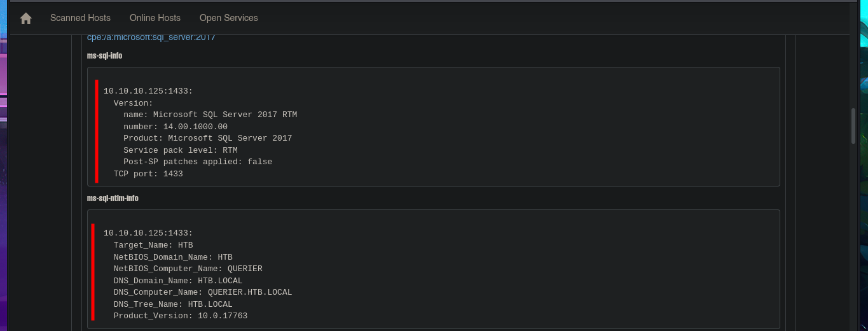Click the red bar beside ms-sql-info output

click(x=97, y=131)
